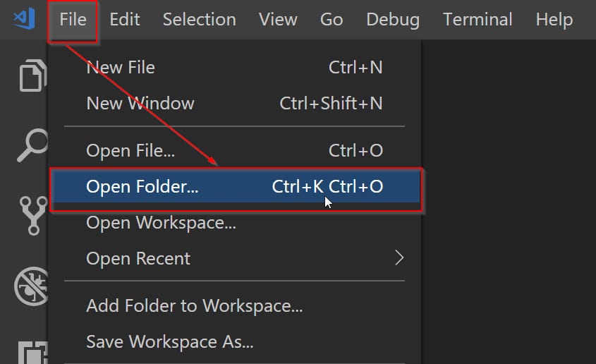Viewport: 596px width, 364px height.
Task: Select Save Workspace As... entry
Action: point(235,341)
